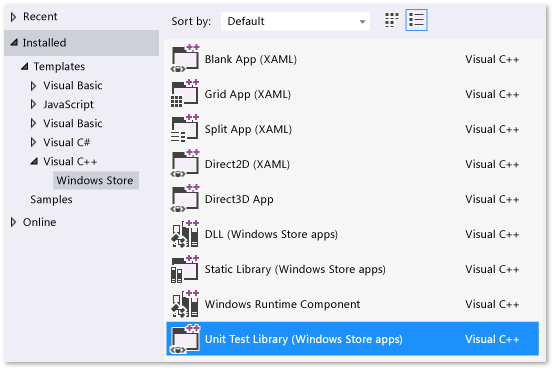Click the Split App (XAML) template icon

click(185, 128)
